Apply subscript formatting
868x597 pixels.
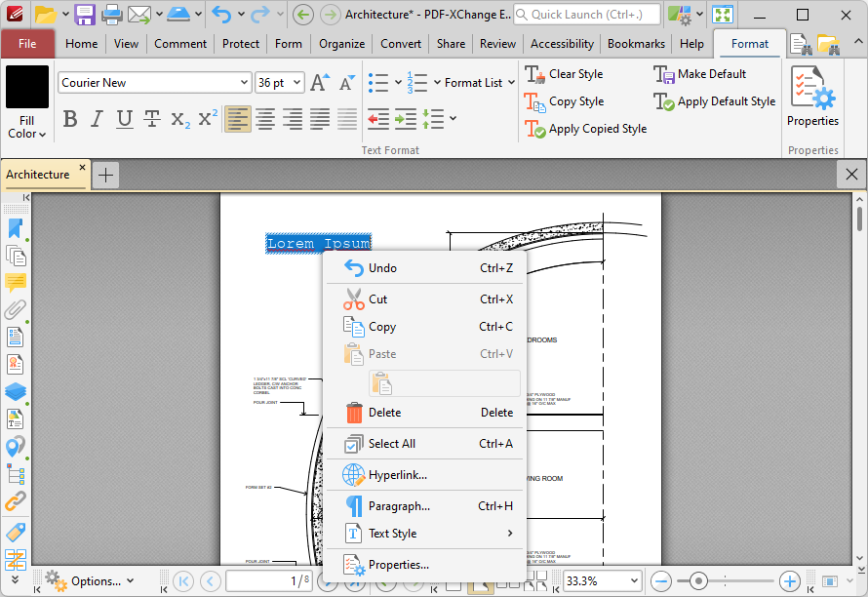pyautogui.click(x=179, y=118)
